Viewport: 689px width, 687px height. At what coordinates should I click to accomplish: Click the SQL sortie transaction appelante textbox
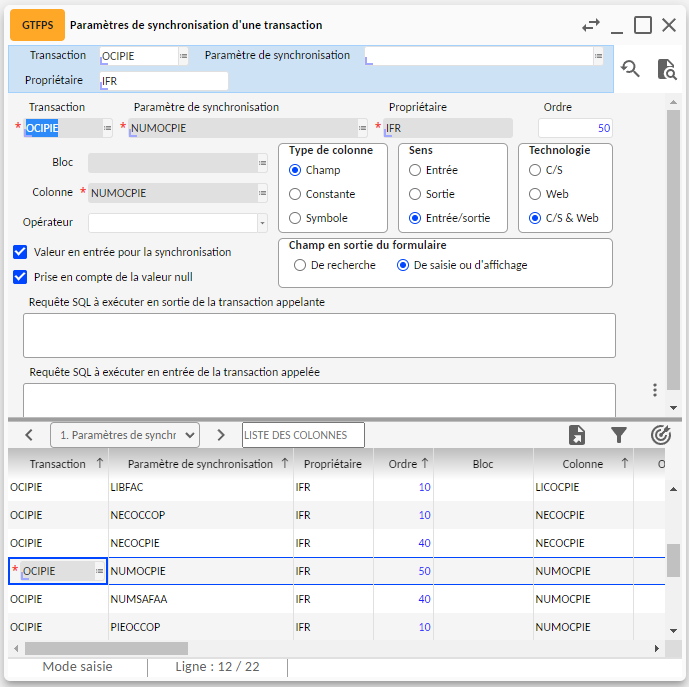point(319,335)
